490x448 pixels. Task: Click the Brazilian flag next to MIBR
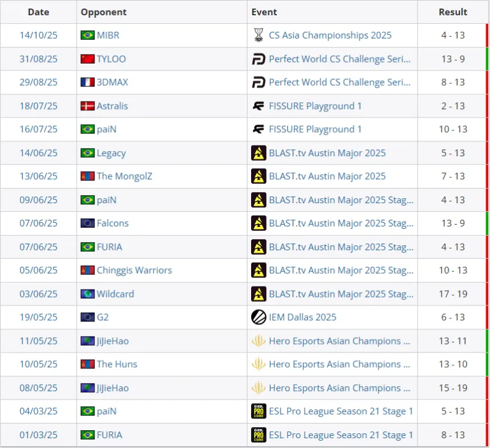coord(88,35)
